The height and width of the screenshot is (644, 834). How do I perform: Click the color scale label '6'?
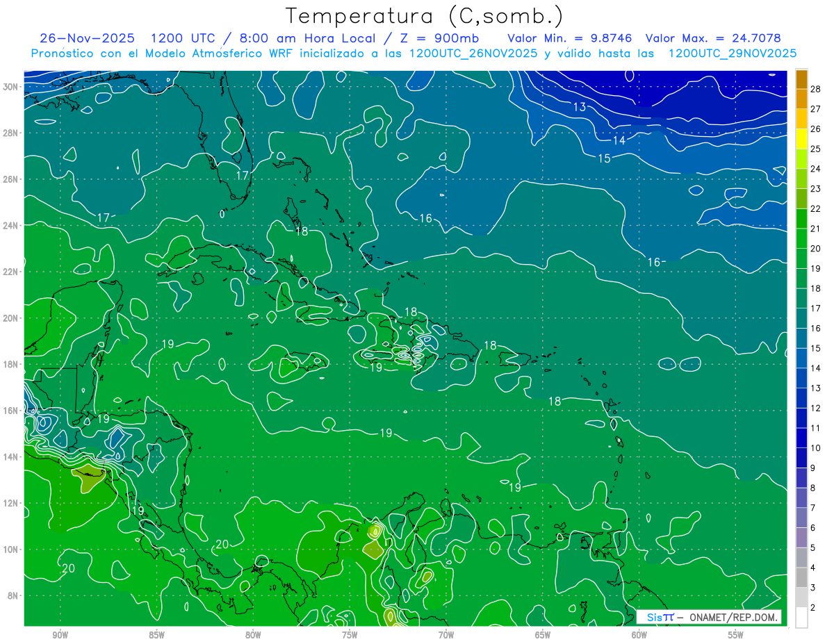[813, 528]
